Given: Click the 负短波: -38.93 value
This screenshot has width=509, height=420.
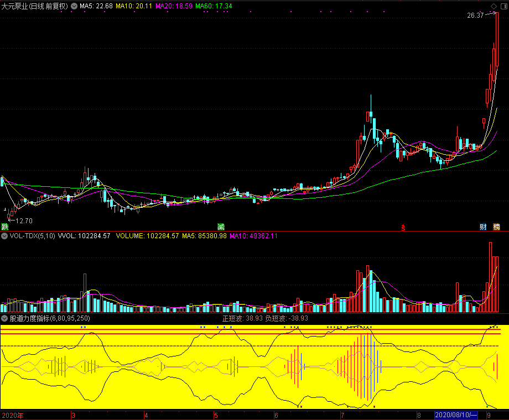Looking at the screenshot, I should [287, 318].
